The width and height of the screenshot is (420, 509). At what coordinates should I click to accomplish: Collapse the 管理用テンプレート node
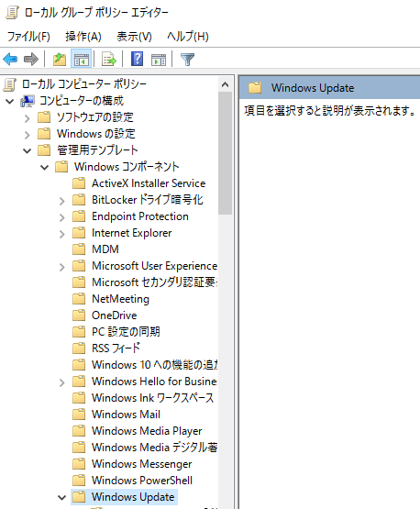[x=28, y=151]
